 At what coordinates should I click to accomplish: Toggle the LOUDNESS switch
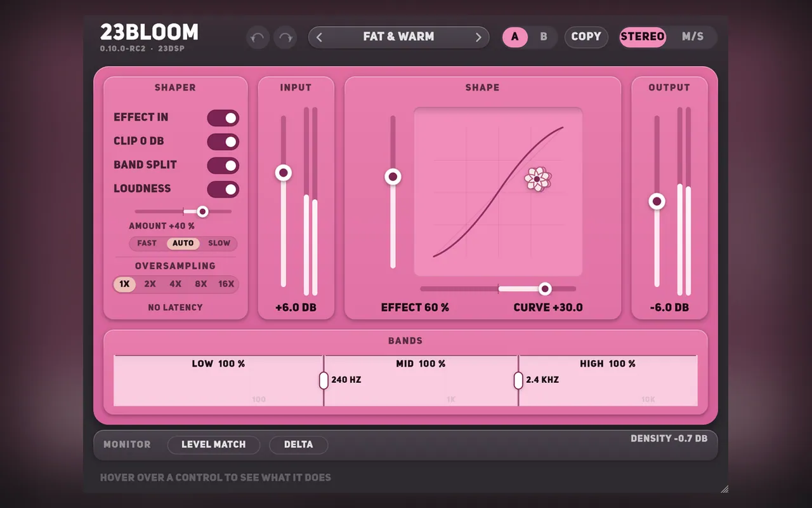[x=223, y=189]
